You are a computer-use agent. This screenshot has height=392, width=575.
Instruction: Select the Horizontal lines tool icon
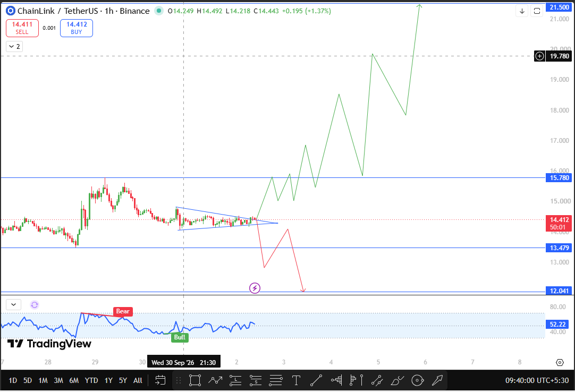(x=276, y=380)
